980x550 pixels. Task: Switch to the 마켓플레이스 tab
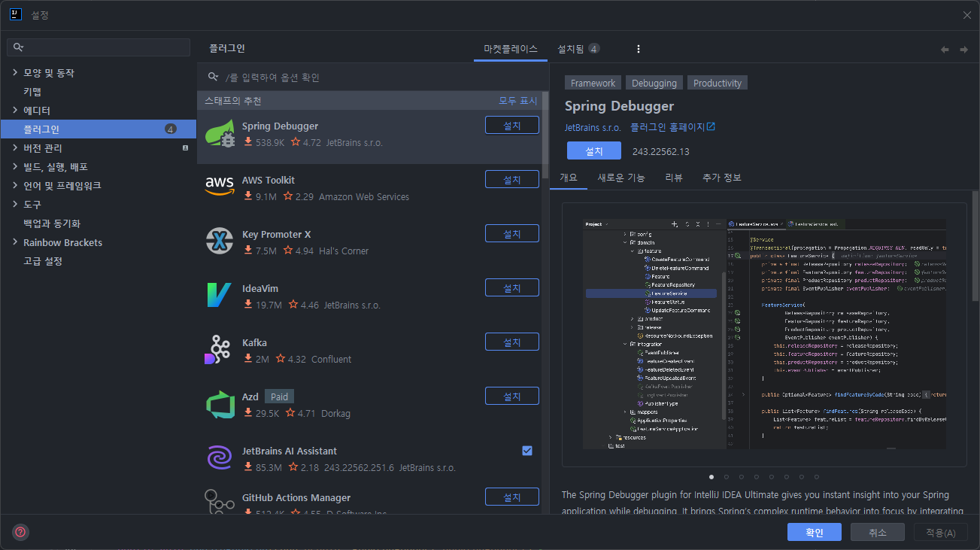click(511, 49)
